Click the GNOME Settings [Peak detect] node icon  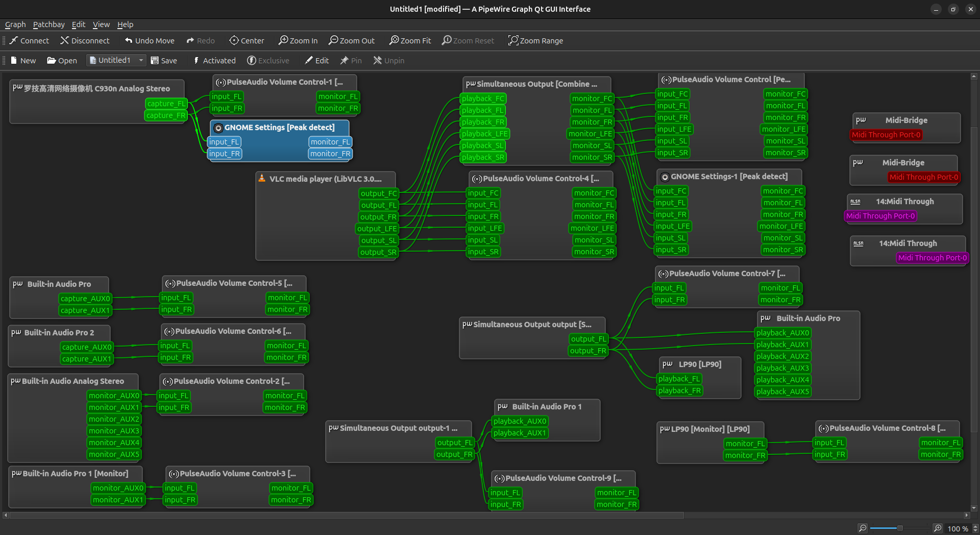pyautogui.click(x=218, y=128)
